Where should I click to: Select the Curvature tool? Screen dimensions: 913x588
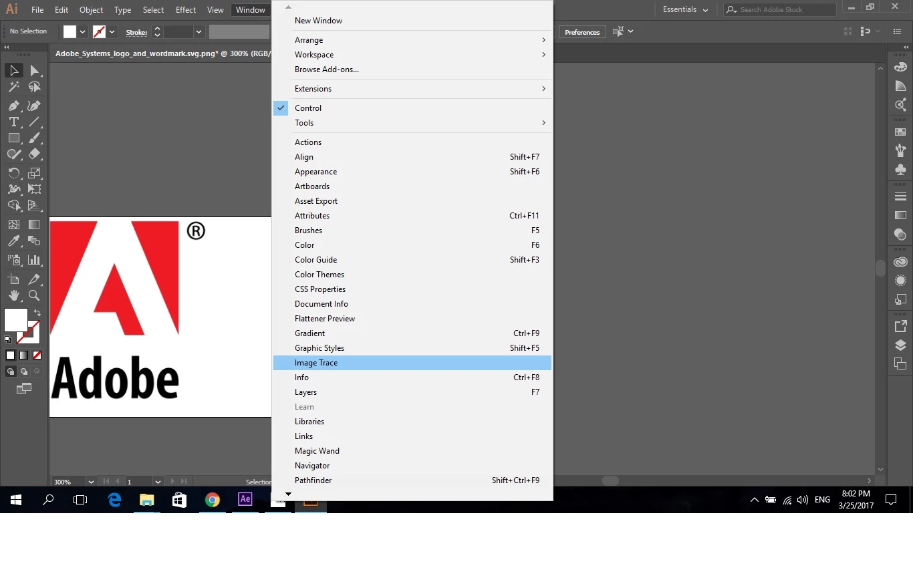pyautogui.click(x=34, y=106)
